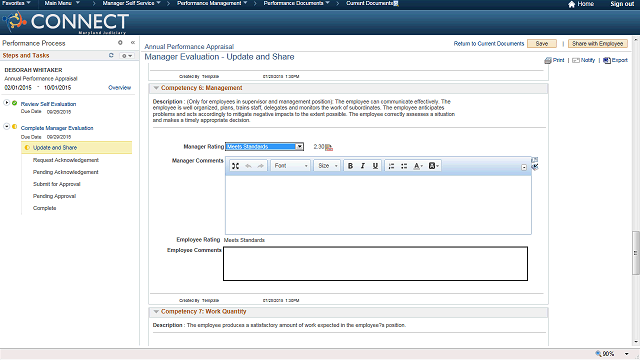Screen dimensions: 640x360
Task: Open Complete Manager Evaluation link
Action: pyautogui.click(x=57, y=128)
